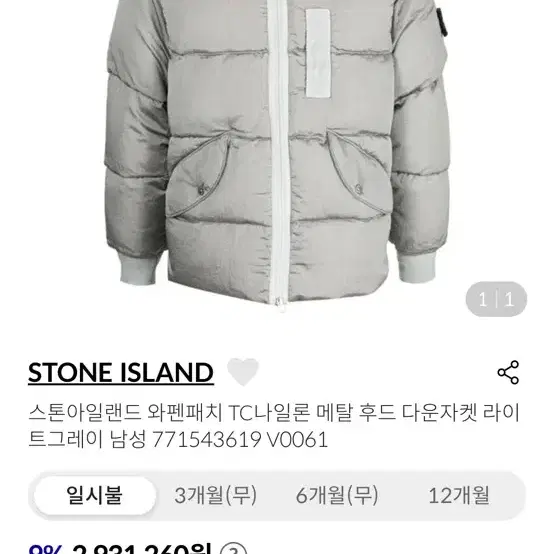Viewport: 554px width, 554px height.
Task: Tap the question mark icon near price
Action: pos(233,549)
